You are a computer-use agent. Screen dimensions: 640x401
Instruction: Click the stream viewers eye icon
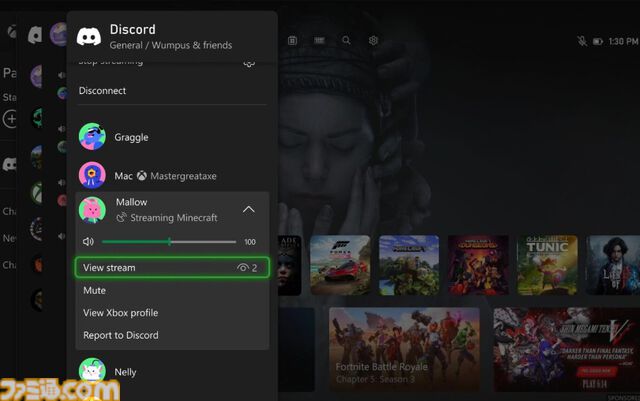click(x=242, y=267)
